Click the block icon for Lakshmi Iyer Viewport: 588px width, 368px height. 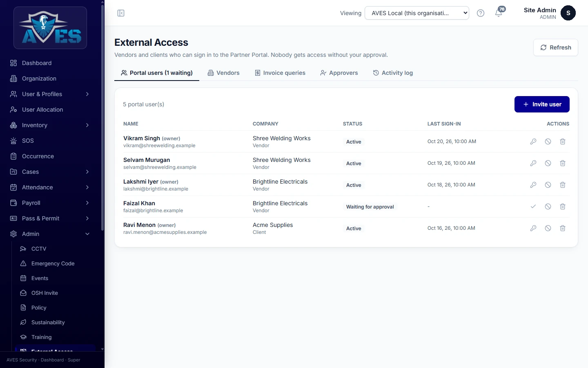[548, 185]
